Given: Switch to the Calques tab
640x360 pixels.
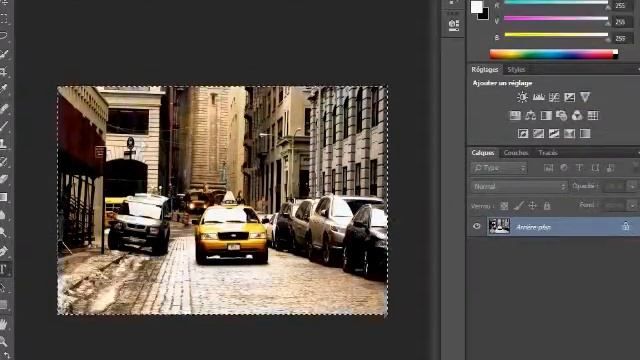Looking at the screenshot, I should click(x=482, y=153).
